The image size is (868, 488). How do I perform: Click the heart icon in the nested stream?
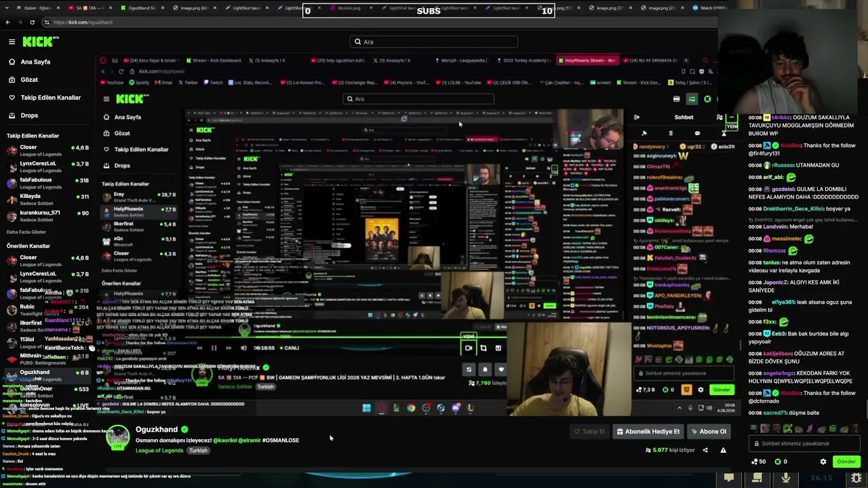tap(500, 370)
